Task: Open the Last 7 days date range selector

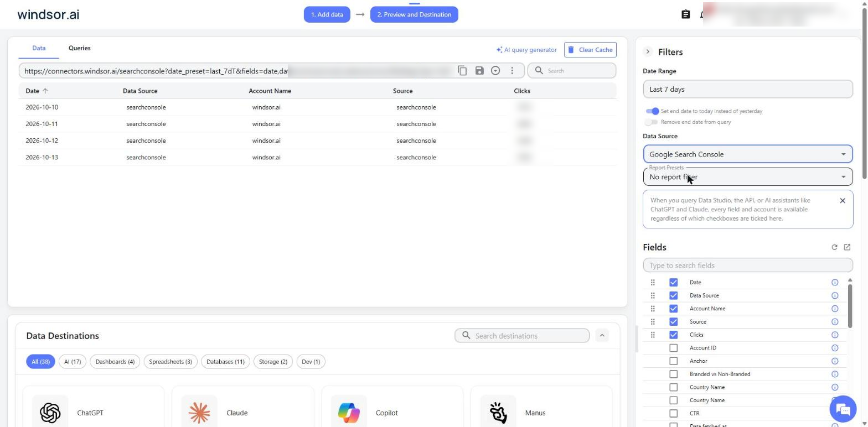Action: coord(747,89)
